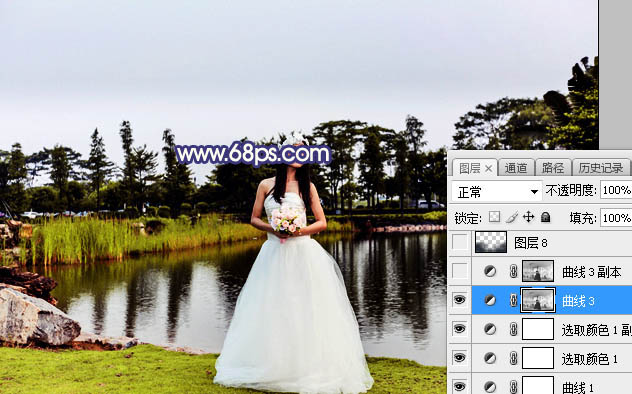Toggle lock transparent pixels icon
The image size is (632, 394).
[494, 218]
